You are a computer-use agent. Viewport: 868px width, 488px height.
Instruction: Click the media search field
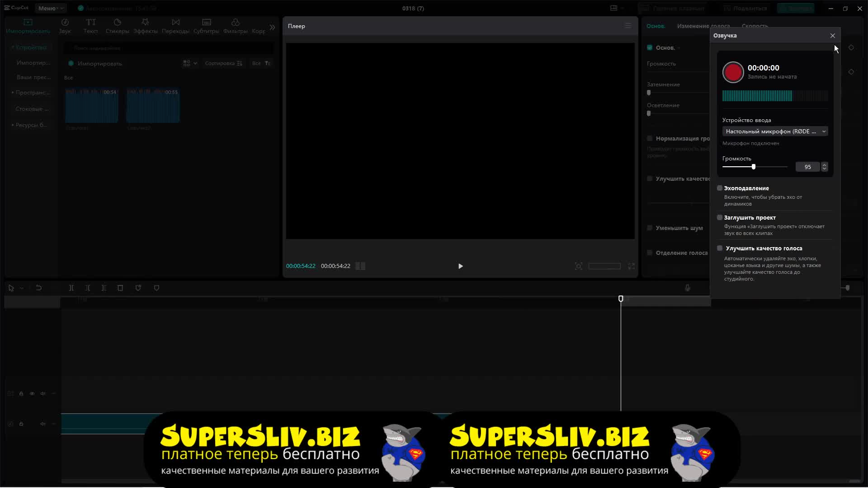tap(168, 48)
